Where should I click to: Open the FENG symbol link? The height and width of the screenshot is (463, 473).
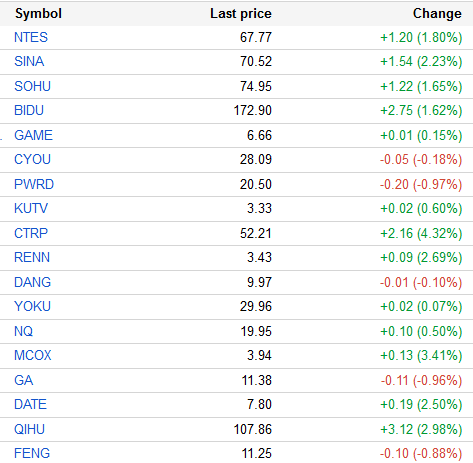click(32, 453)
